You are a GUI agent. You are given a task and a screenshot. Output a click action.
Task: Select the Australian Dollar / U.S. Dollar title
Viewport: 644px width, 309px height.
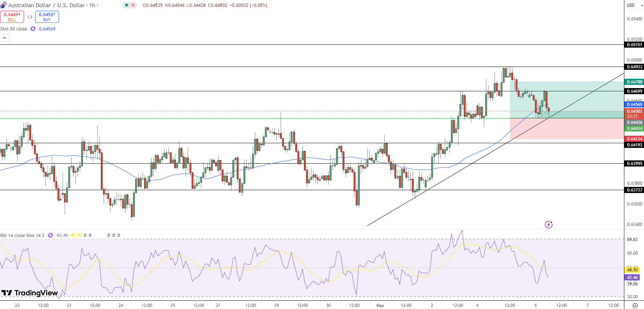pos(46,5)
